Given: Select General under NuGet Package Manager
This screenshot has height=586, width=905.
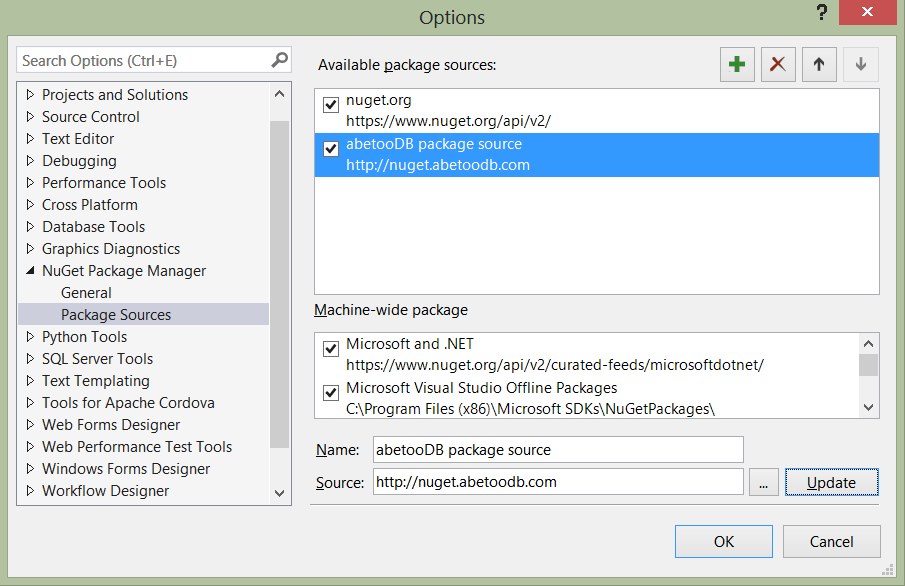Looking at the screenshot, I should (86, 293).
